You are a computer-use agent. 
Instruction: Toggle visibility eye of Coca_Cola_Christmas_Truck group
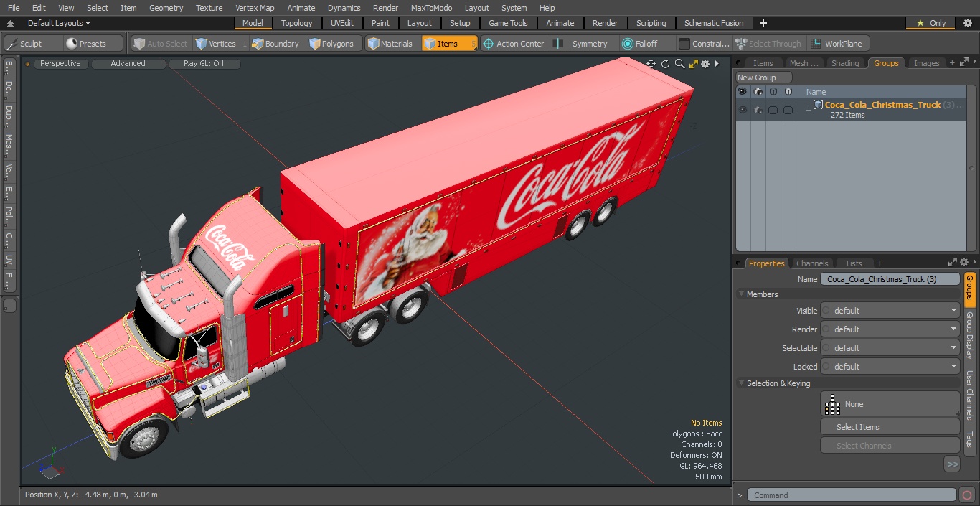click(x=743, y=110)
